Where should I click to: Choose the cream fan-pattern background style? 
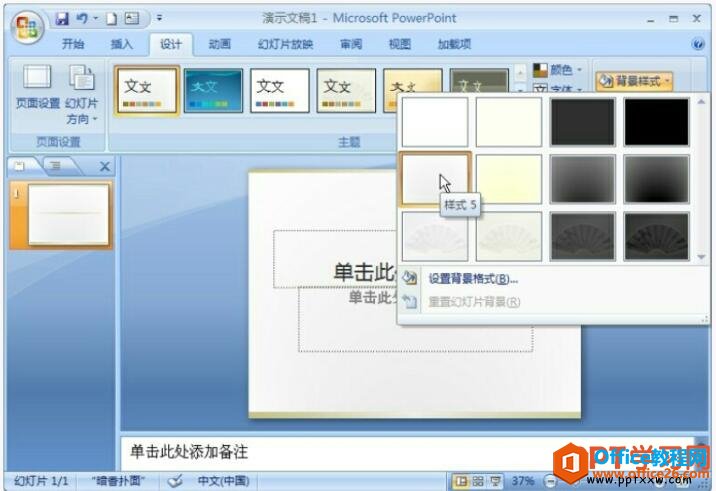509,237
